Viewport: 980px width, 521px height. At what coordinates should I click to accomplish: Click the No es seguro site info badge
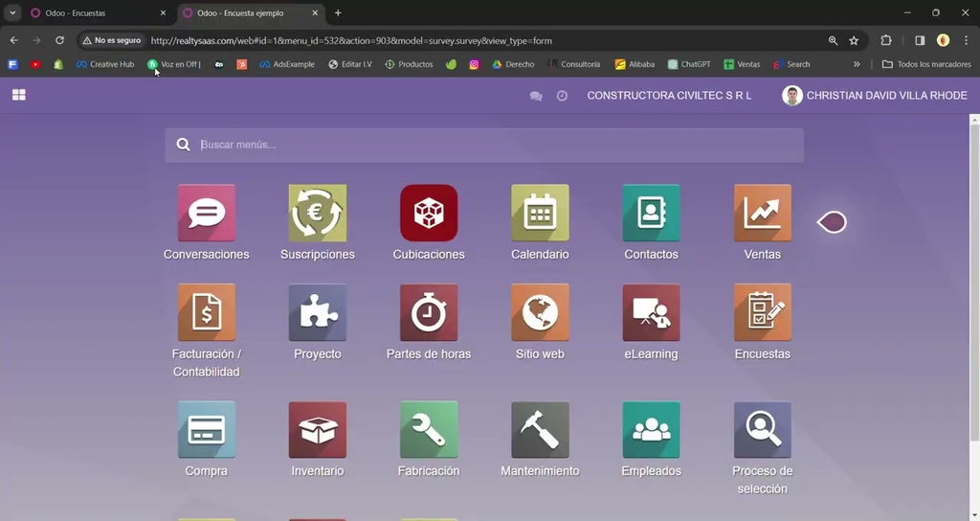(112, 40)
